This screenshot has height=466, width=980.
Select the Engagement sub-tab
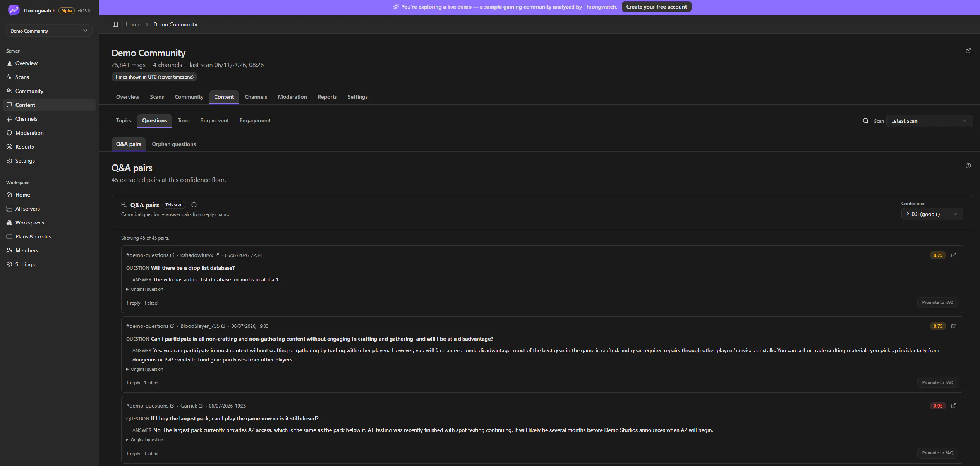[255, 120]
